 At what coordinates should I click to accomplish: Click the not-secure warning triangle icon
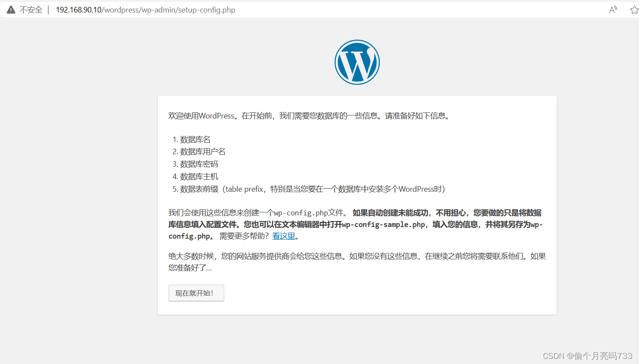11,9
